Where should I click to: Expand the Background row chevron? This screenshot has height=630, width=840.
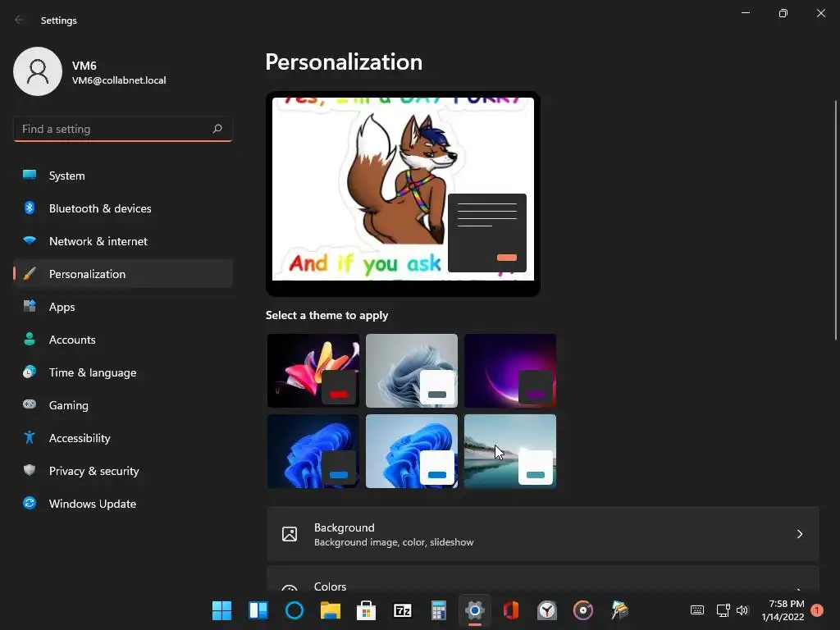point(799,534)
